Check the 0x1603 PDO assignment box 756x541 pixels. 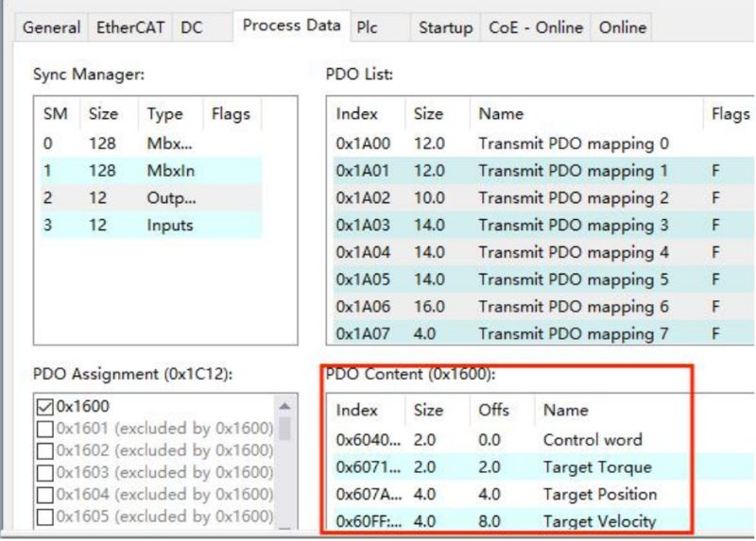tap(44, 473)
